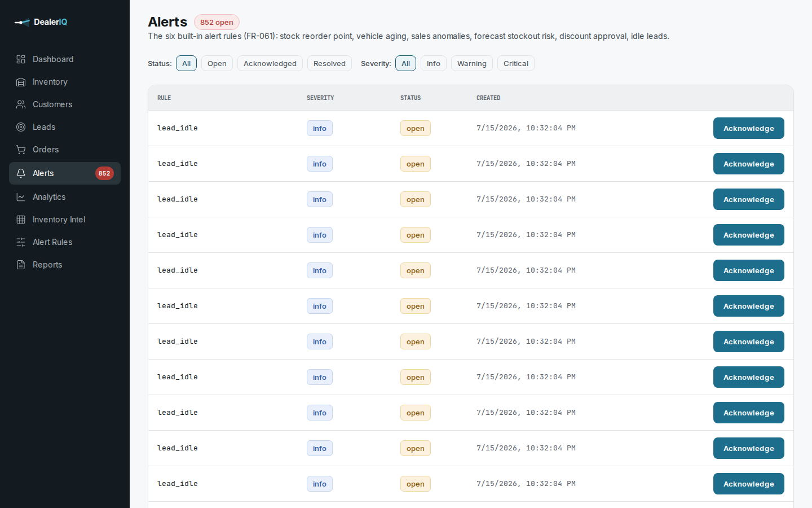Click the Orders shopping cart icon
This screenshot has width=812, height=508.
coord(21,150)
